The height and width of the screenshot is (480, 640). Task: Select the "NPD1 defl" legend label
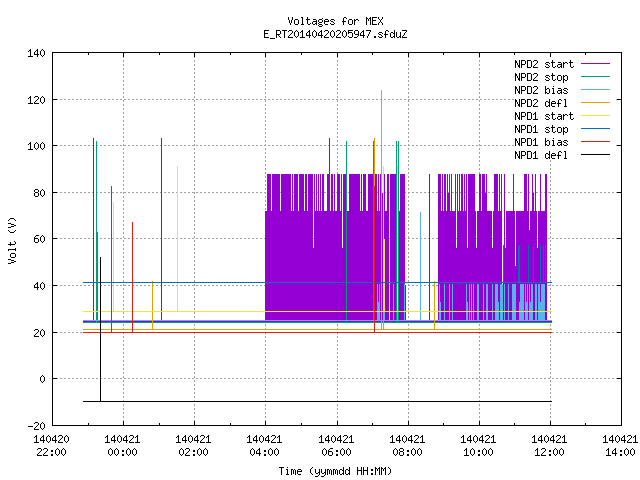tap(541, 155)
